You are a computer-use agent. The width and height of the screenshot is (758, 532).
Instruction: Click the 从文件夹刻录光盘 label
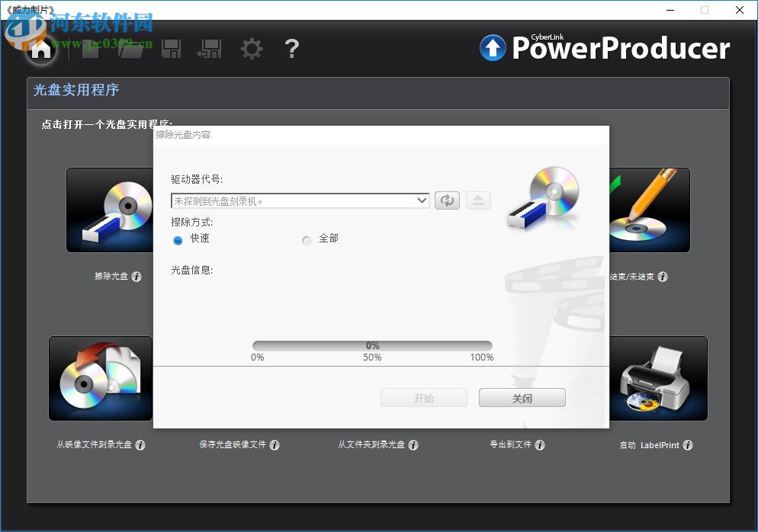[x=371, y=444]
